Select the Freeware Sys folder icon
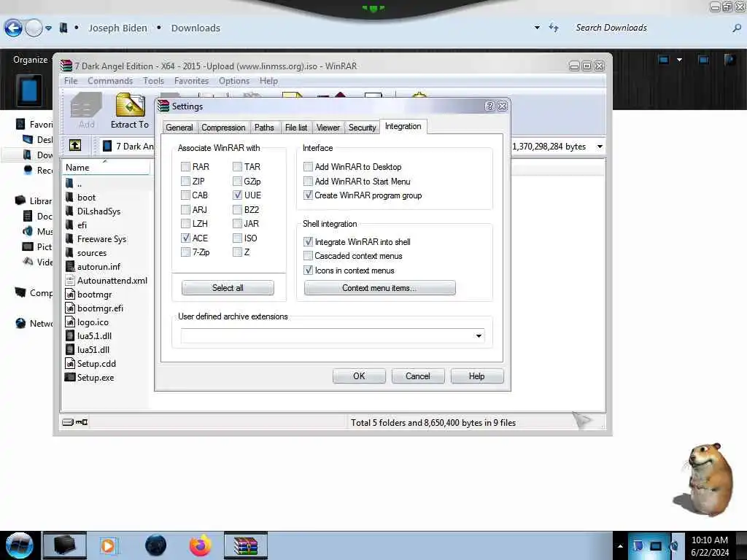747x560 pixels. coord(69,238)
